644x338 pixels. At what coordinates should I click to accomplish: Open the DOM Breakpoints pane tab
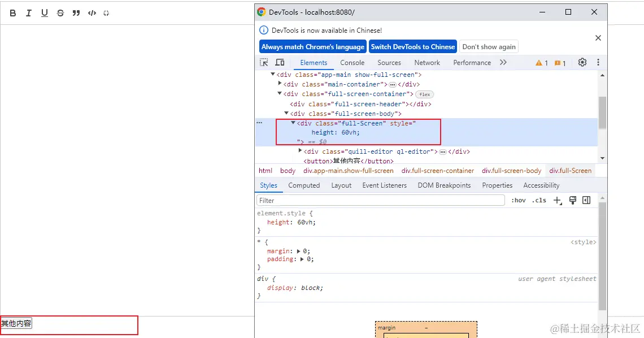pyautogui.click(x=444, y=185)
